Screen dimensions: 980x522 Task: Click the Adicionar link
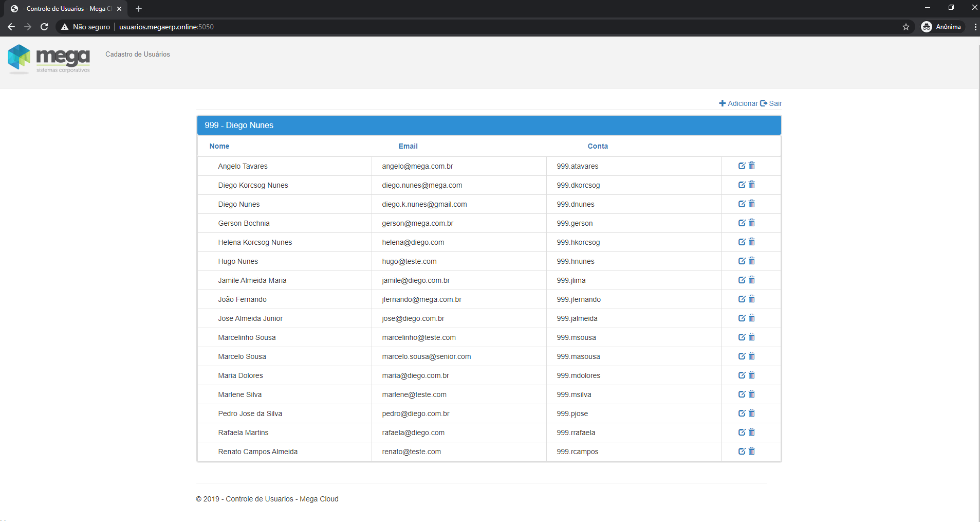click(738, 103)
